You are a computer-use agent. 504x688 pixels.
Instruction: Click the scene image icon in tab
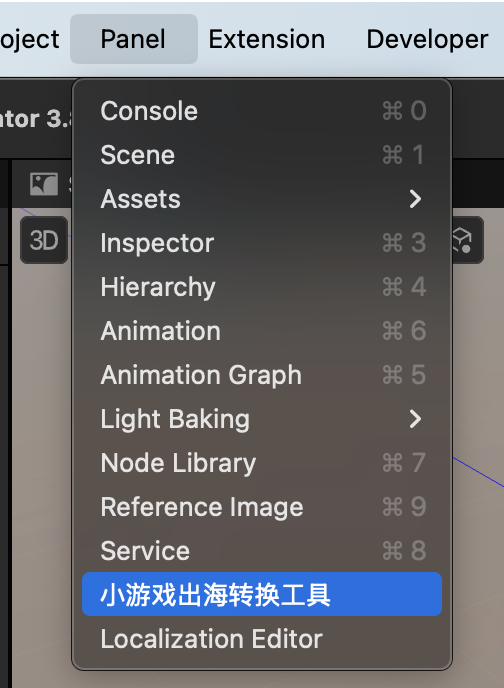[x=44, y=184]
